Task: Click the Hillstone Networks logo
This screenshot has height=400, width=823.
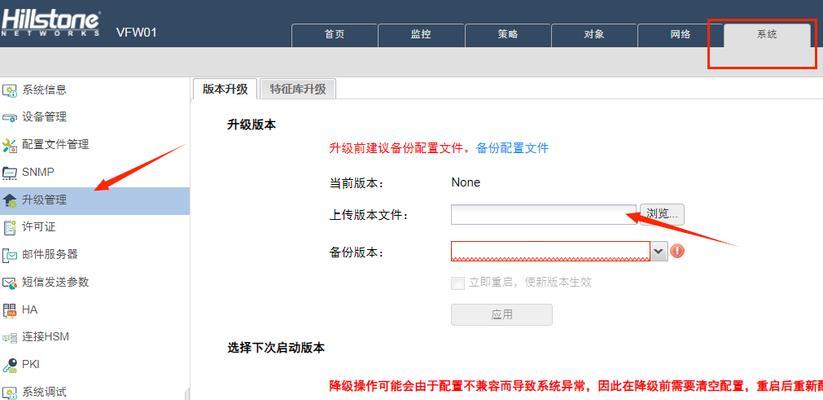Action: tap(50, 23)
